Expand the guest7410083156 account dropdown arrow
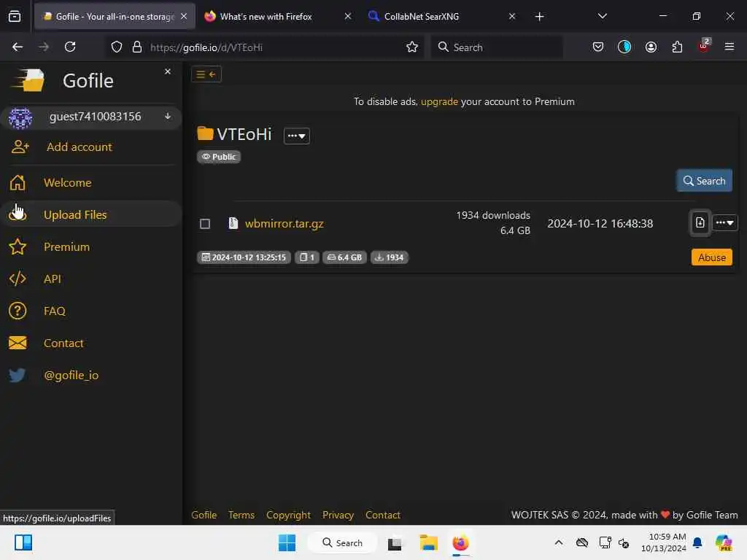The image size is (747, 560). 168,116
